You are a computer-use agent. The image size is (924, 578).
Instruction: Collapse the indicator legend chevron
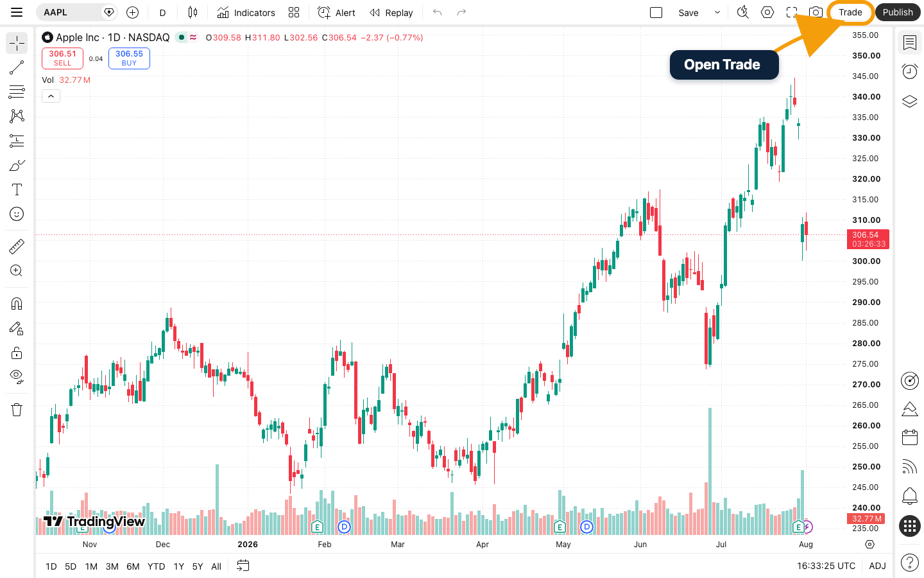coord(51,96)
